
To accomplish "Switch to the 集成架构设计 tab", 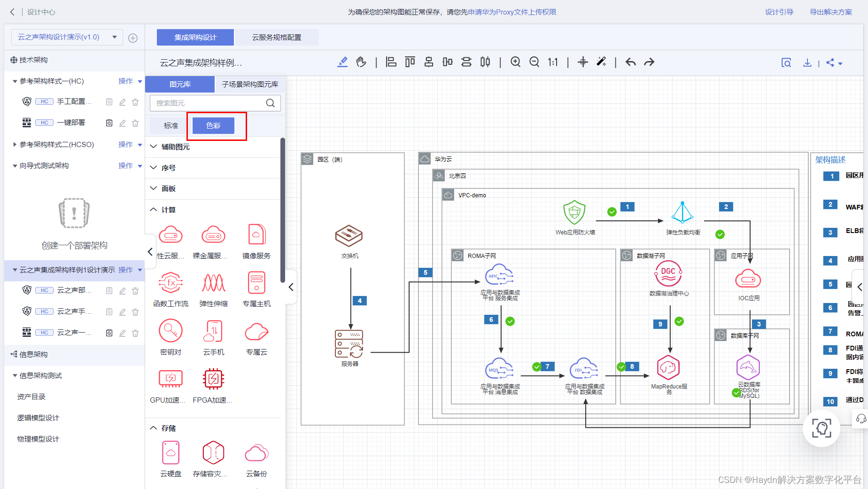I will tap(195, 37).
